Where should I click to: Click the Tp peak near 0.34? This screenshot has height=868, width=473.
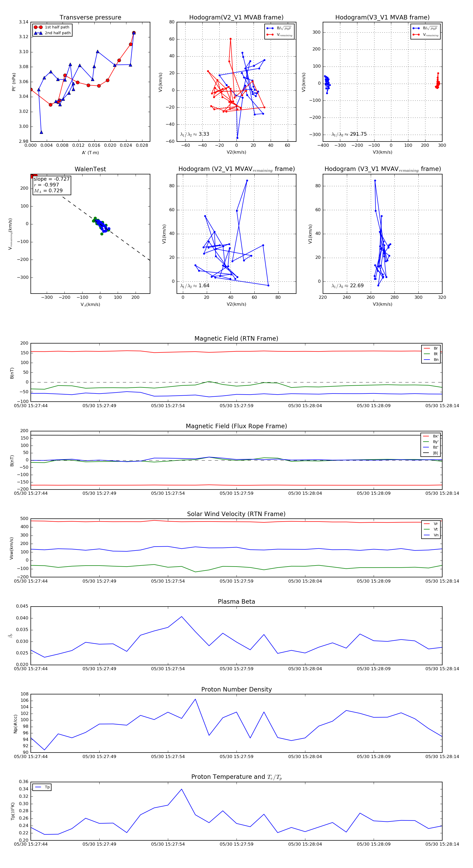(182, 789)
